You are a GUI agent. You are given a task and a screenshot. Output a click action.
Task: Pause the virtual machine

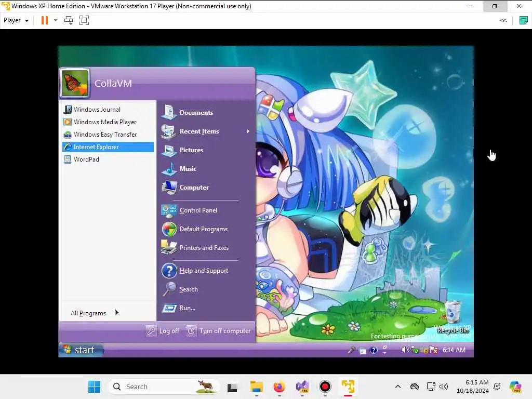click(45, 20)
